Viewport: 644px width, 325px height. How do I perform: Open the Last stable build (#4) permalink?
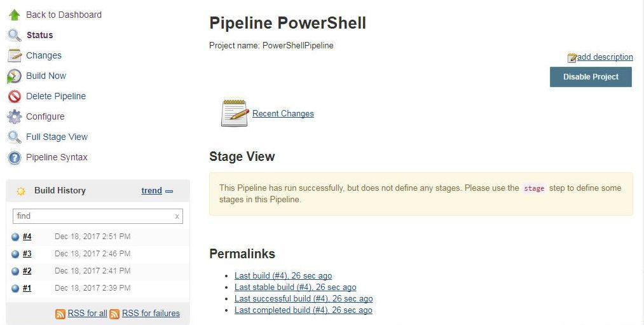tap(296, 287)
